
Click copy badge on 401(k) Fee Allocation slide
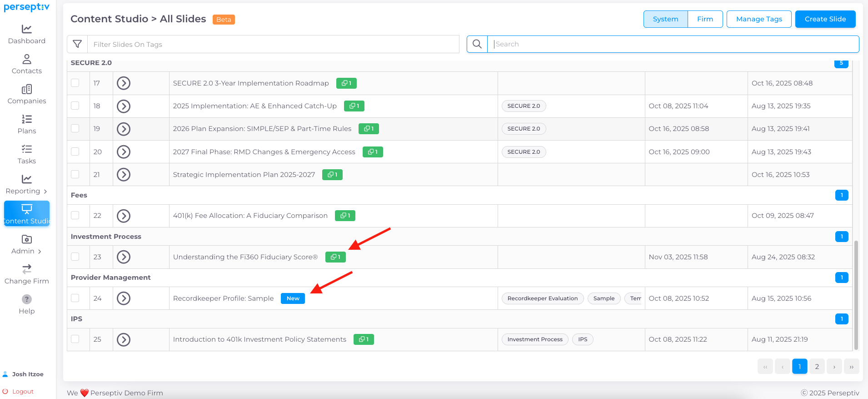pyautogui.click(x=345, y=216)
